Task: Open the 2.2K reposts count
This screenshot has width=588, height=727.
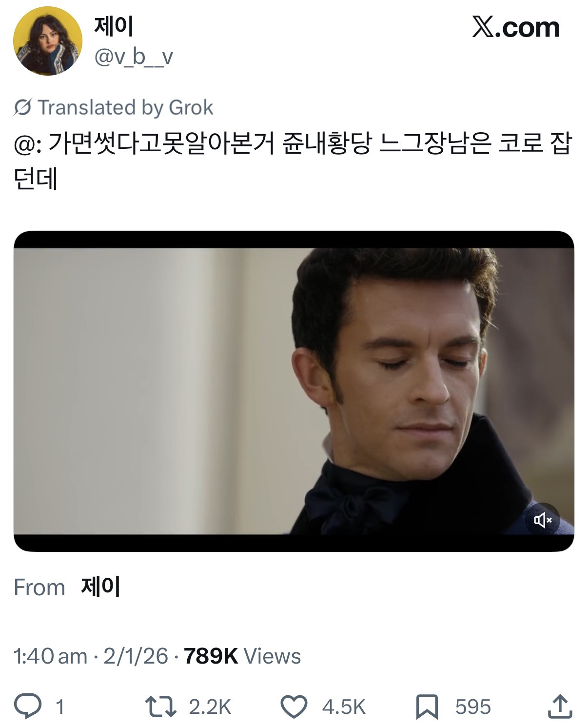Action: [x=210, y=707]
